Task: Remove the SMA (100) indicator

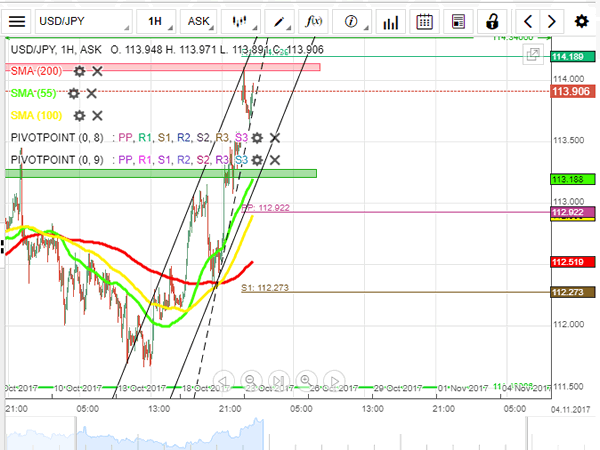Action: [99, 115]
